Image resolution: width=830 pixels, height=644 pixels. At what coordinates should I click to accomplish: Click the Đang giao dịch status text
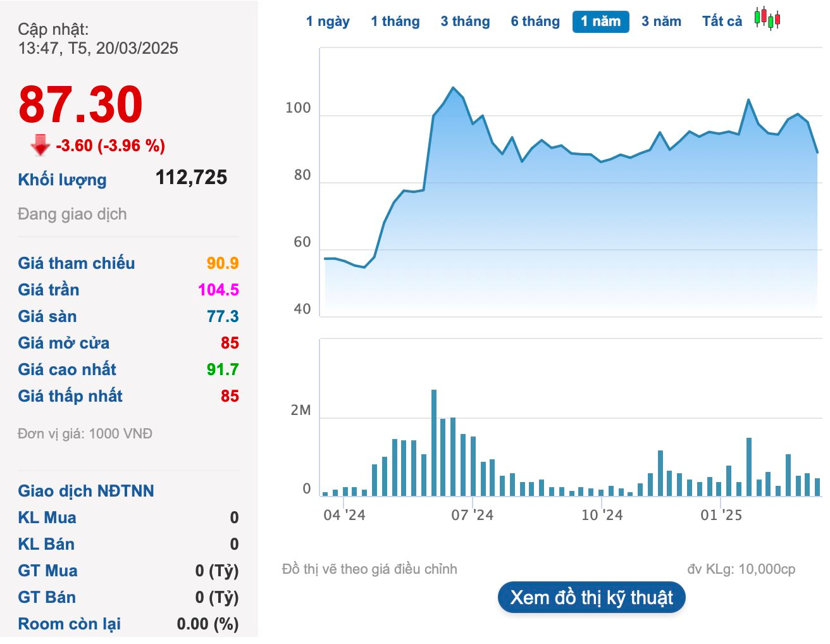click(72, 214)
